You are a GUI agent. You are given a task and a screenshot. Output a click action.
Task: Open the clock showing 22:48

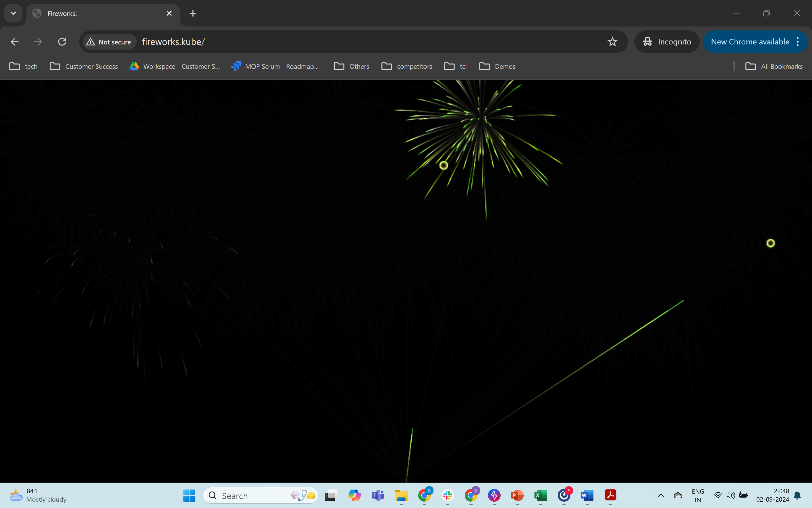click(x=772, y=495)
